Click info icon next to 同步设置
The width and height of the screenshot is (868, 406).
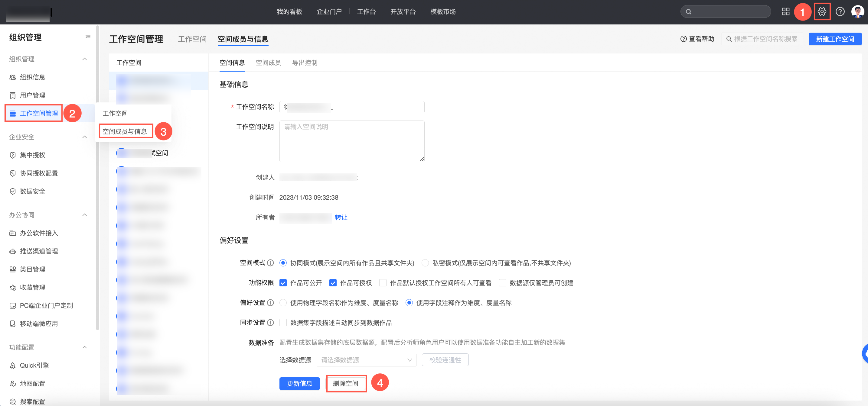tap(270, 323)
